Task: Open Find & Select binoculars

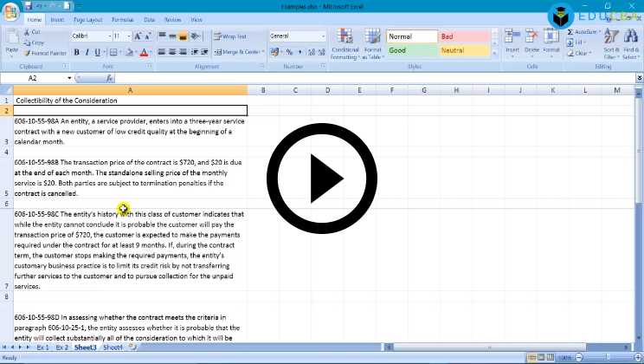Action: click(x=633, y=39)
